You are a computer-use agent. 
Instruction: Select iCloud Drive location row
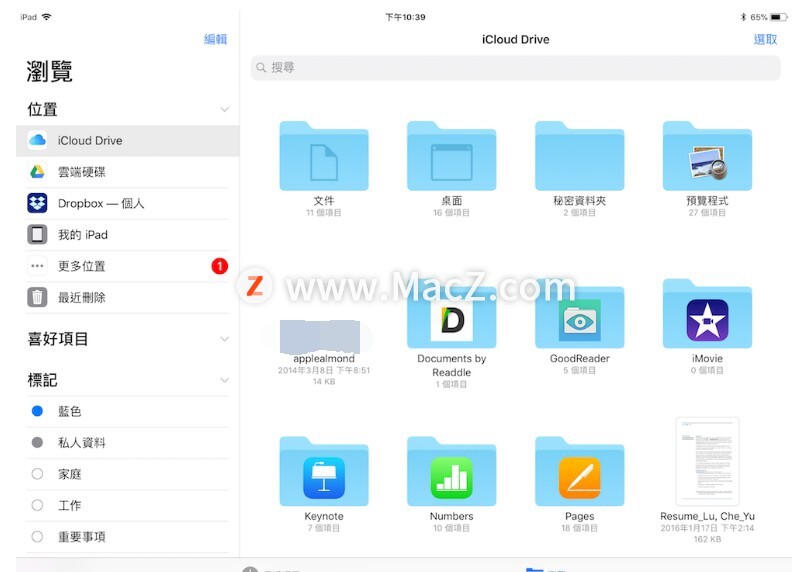point(128,141)
